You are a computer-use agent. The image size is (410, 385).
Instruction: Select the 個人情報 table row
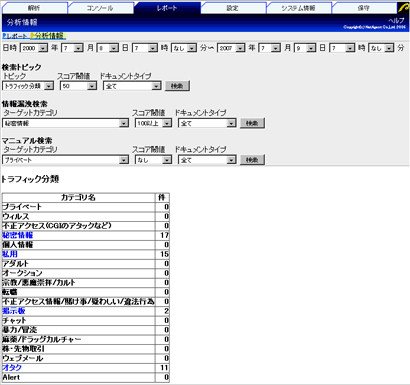point(86,245)
